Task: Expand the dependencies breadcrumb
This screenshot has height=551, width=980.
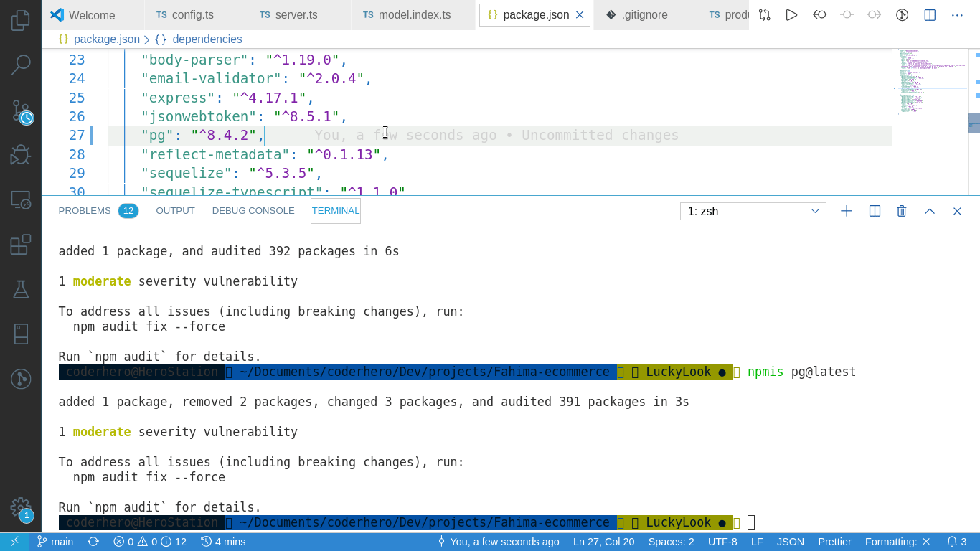Action: point(207,39)
